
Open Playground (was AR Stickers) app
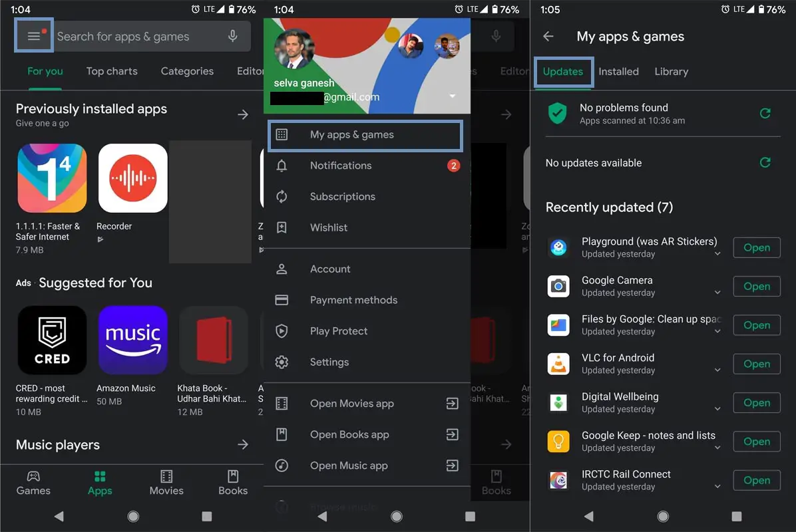click(757, 247)
